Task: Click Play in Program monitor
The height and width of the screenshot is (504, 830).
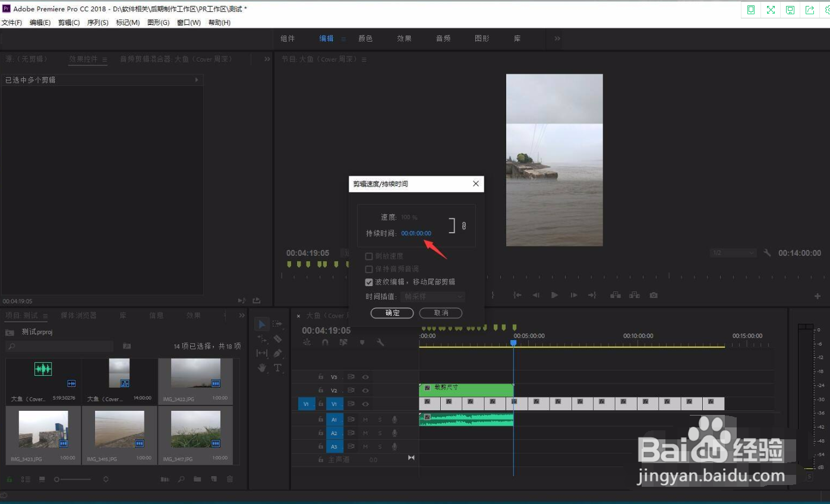Action: [554, 295]
